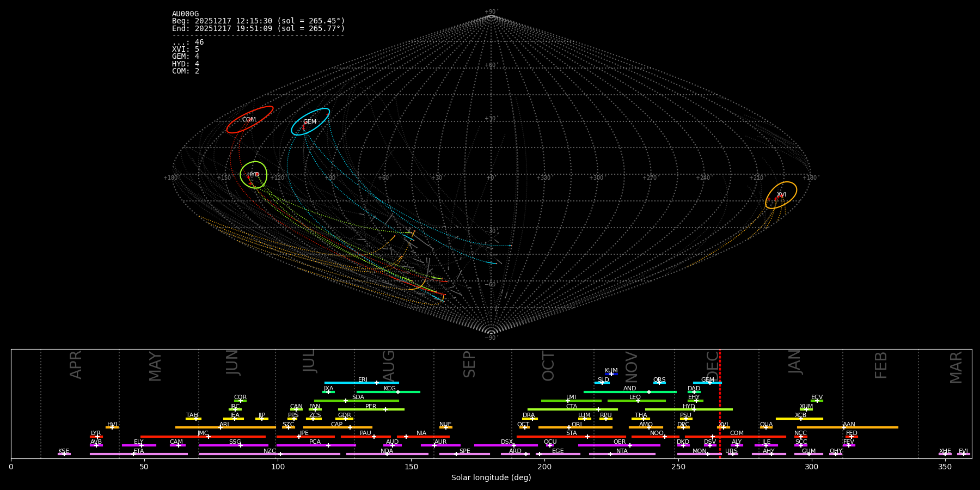The image size is (980, 490).
Task: Click the ORS shower marker in timeline
Action: pos(659,383)
